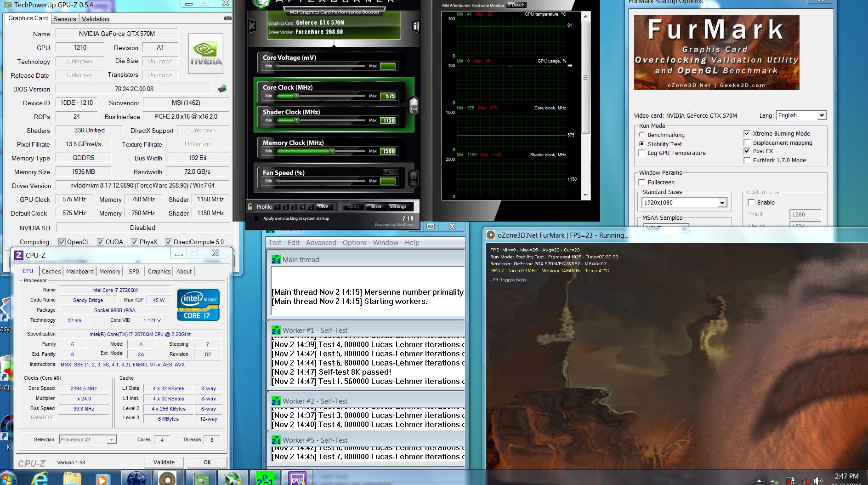Click Afterburner Settings button
Image resolution: width=868 pixels, height=485 pixels.
398,206
